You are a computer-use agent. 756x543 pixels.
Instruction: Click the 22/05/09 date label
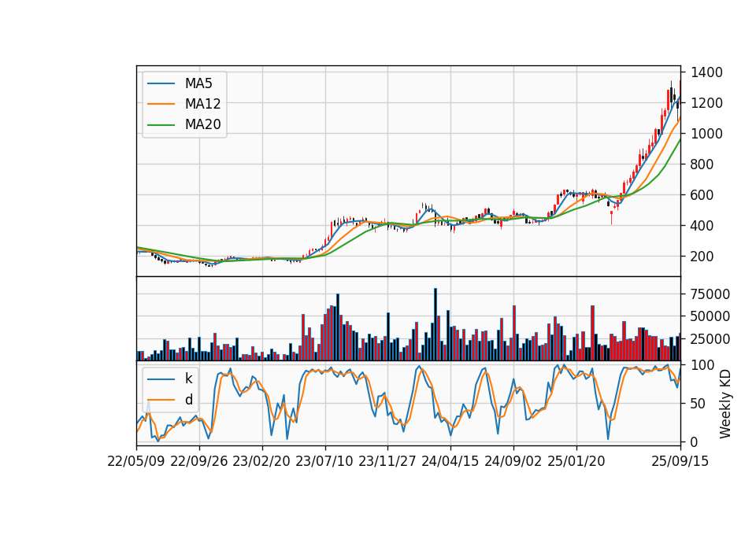tap(136, 461)
